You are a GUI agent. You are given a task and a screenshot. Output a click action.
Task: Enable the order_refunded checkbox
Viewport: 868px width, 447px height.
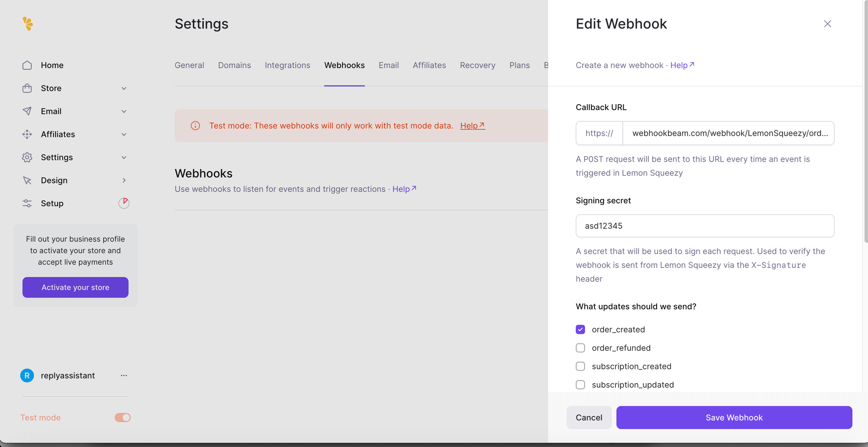pos(580,348)
